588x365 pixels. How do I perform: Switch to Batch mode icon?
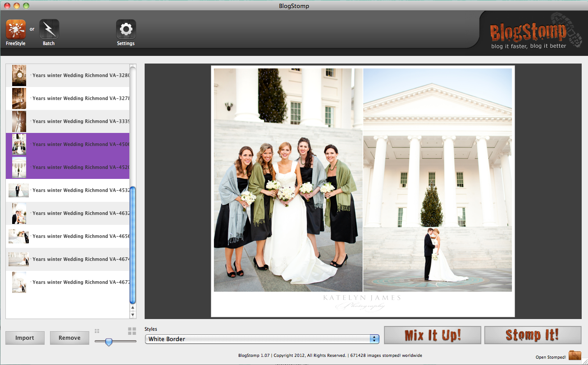coord(49,29)
